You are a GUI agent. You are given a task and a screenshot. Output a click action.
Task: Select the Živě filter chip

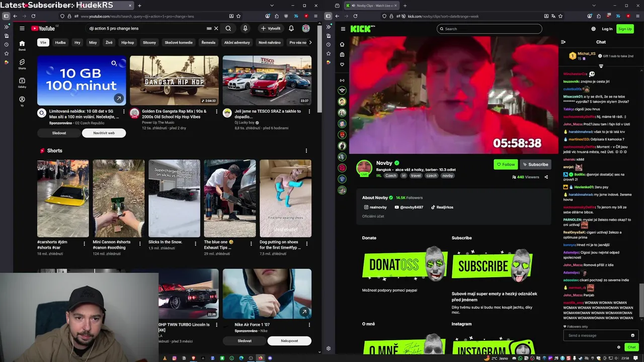tap(109, 43)
